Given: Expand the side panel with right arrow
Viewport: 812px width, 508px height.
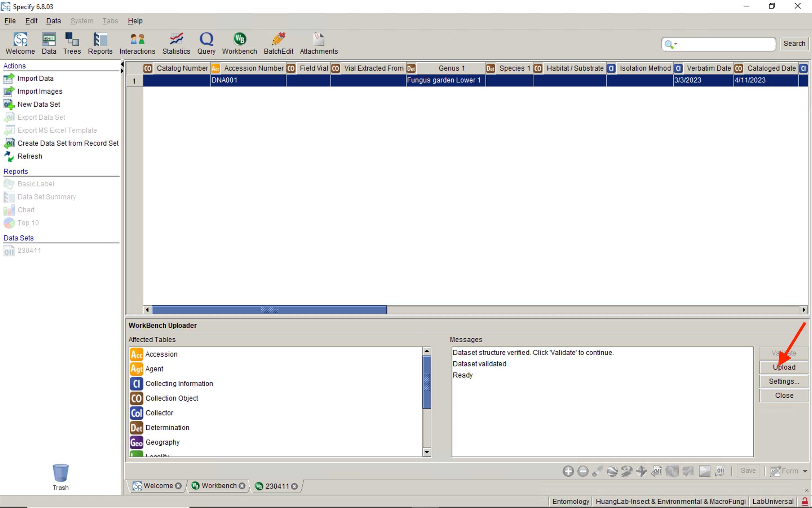Looking at the screenshot, I should [x=122, y=71].
